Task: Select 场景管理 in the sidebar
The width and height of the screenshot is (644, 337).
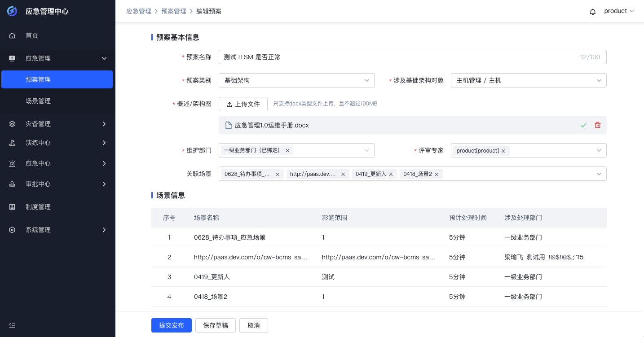Action: 38,101
